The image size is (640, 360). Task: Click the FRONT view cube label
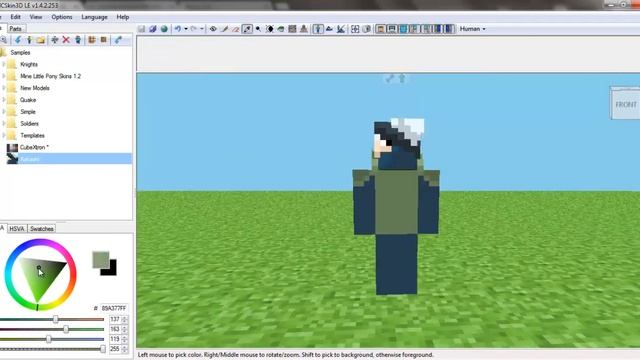(x=626, y=104)
